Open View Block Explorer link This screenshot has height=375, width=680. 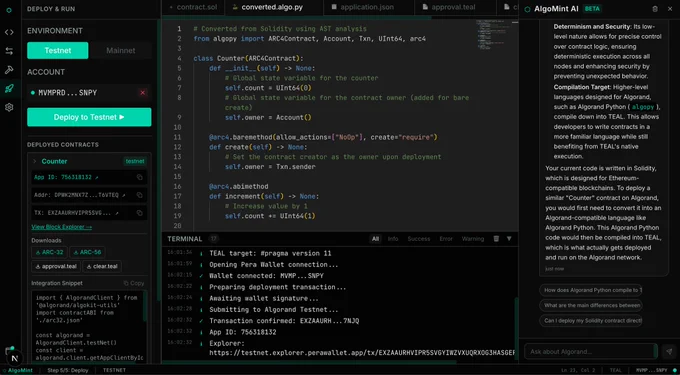(62, 227)
